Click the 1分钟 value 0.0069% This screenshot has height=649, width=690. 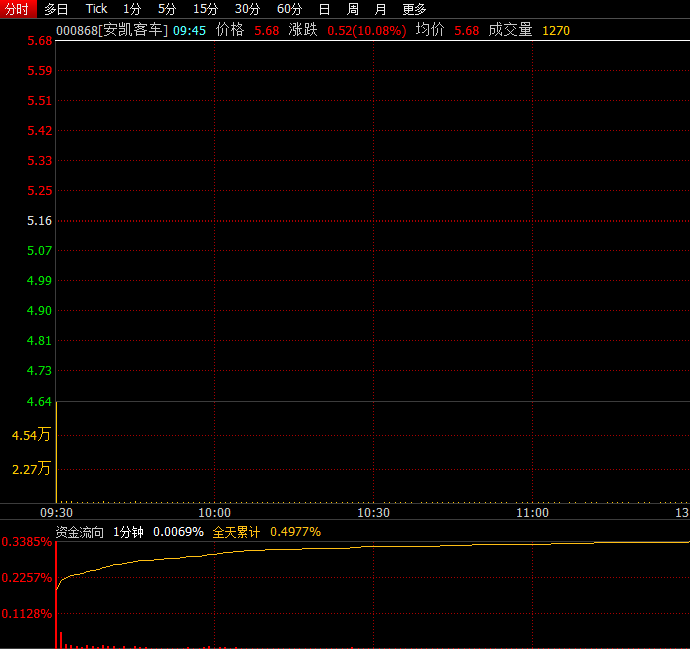[x=178, y=532]
